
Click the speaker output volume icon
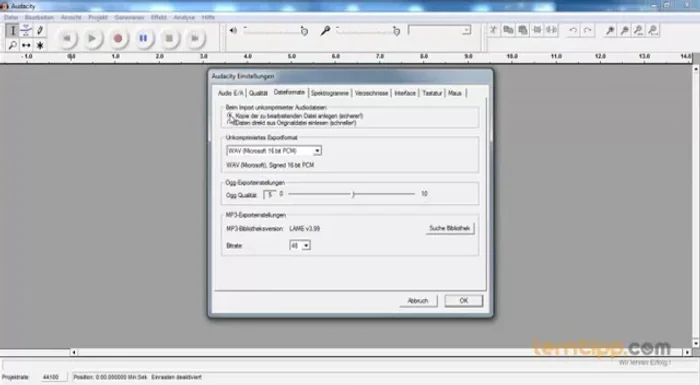tap(233, 30)
